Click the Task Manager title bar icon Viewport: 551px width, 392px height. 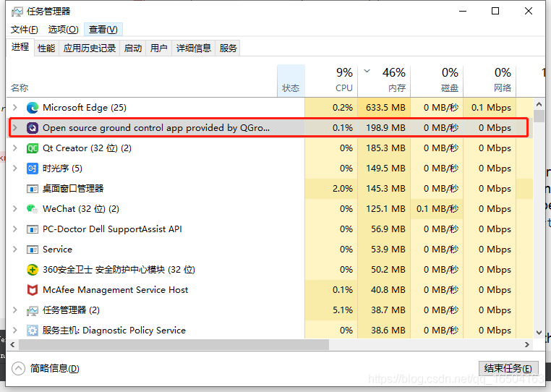pos(17,12)
